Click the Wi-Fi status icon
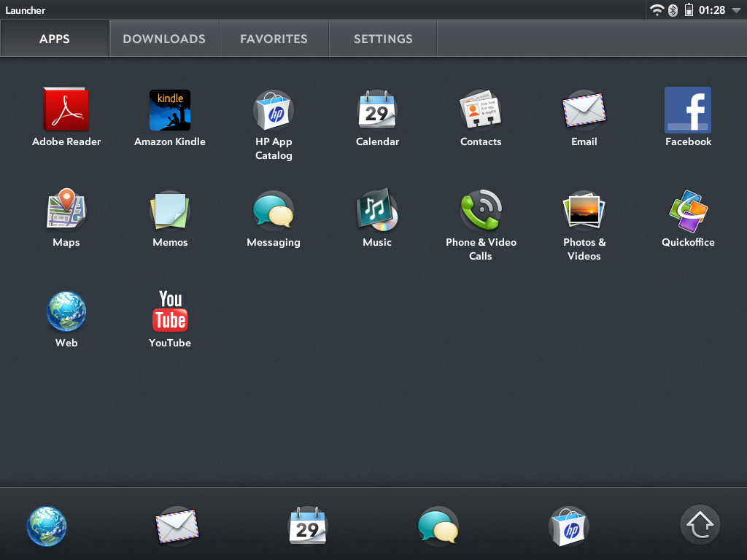The height and width of the screenshot is (560, 747). 657,10
